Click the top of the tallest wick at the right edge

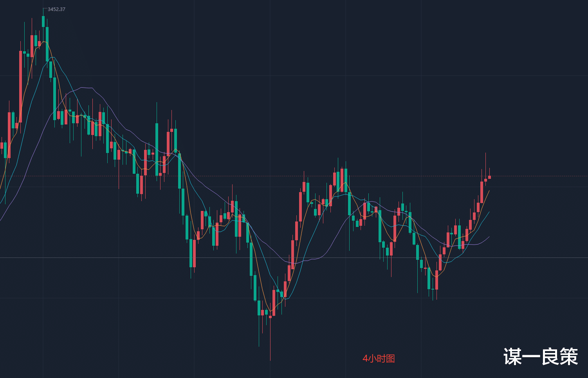point(485,153)
